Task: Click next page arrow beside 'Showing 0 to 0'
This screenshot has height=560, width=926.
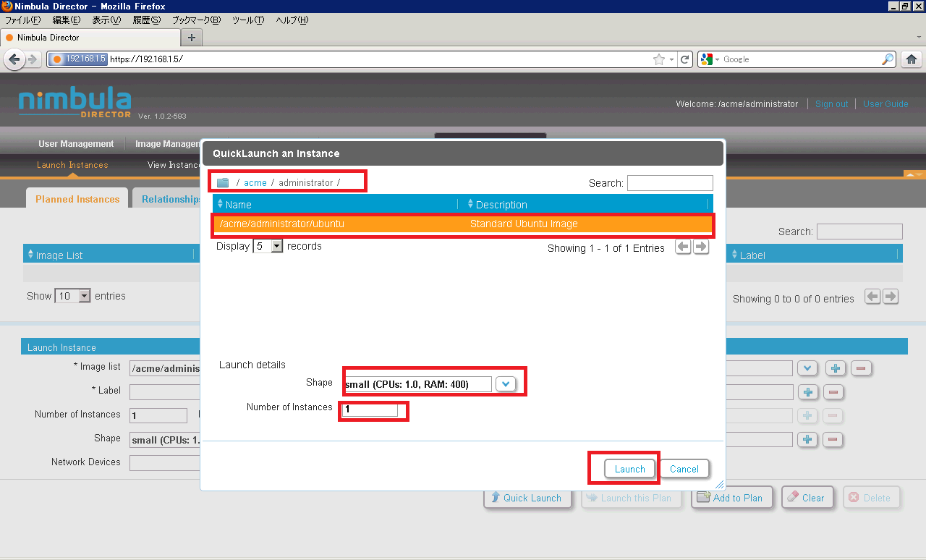Action: click(891, 297)
